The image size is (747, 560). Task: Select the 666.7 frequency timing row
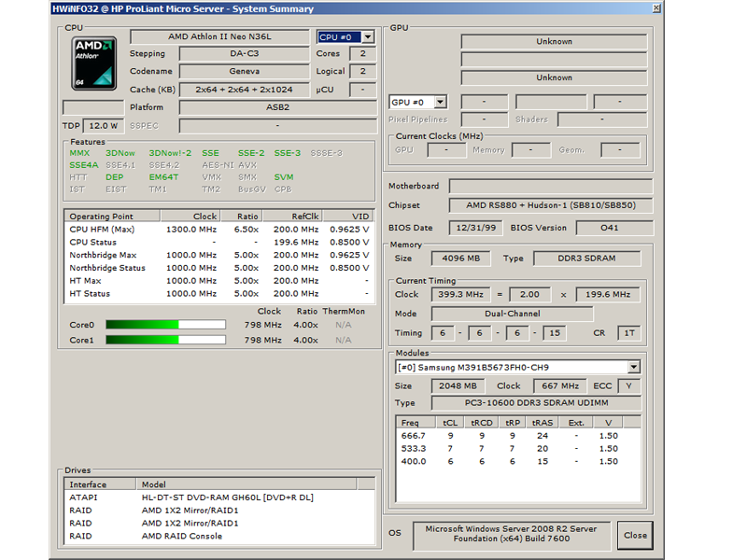pos(518,436)
